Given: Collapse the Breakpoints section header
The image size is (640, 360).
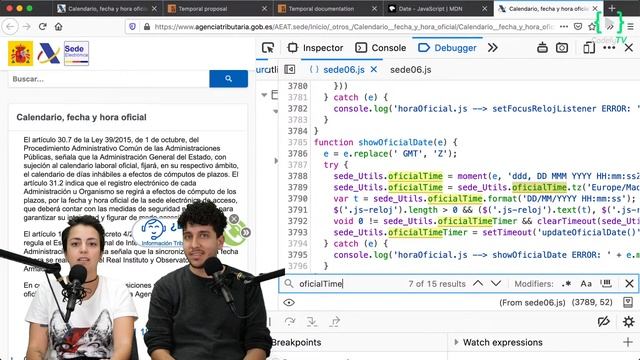Looking at the screenshot, I should coord(296,342).
